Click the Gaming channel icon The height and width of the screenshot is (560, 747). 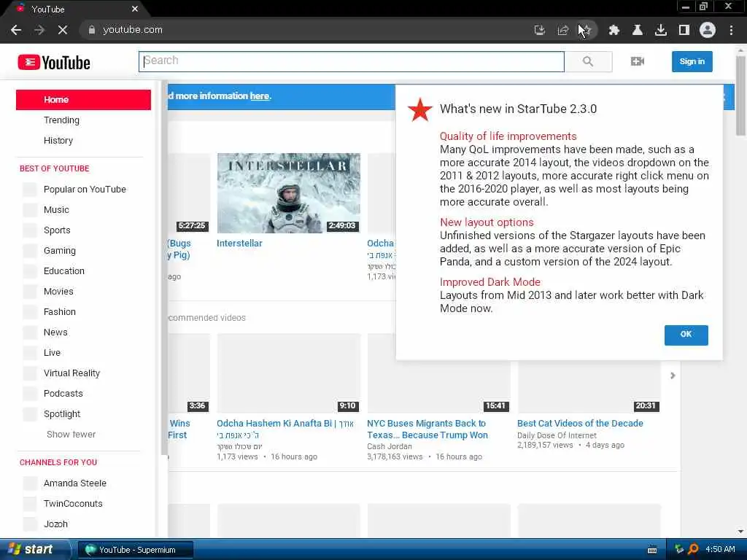30,251
